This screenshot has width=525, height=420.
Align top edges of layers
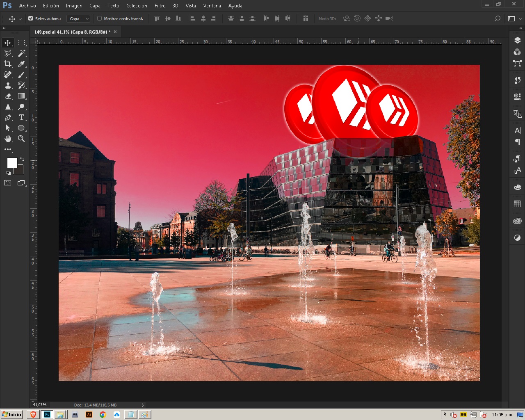click(x=157, y=18)
